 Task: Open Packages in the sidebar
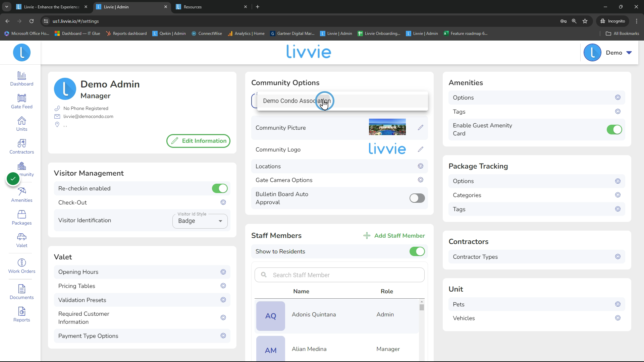[x=21, y=218]
